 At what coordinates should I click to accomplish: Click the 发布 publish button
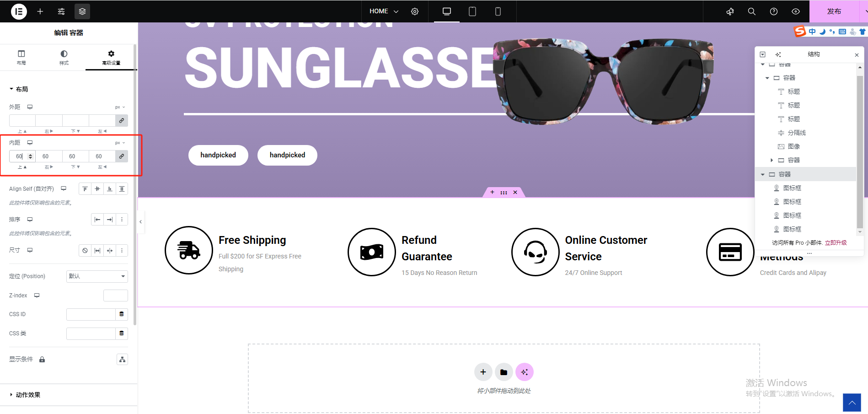pos(834,11)
